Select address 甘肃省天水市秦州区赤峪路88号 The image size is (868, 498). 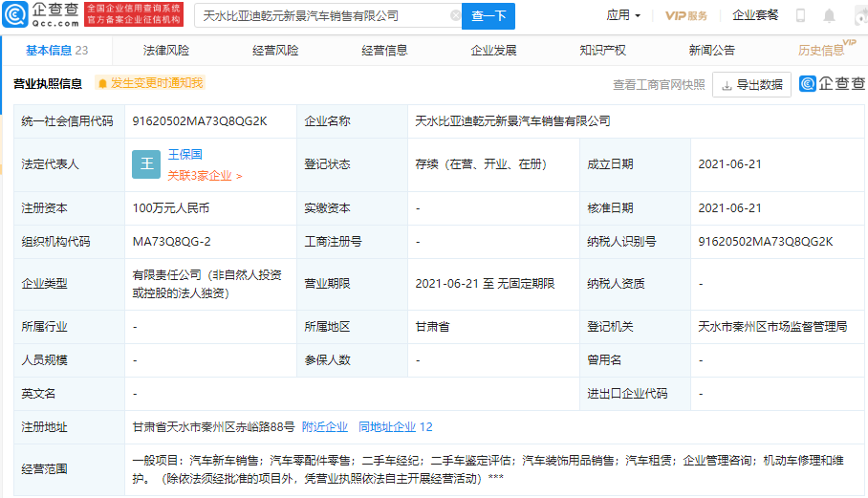(214, 427)
